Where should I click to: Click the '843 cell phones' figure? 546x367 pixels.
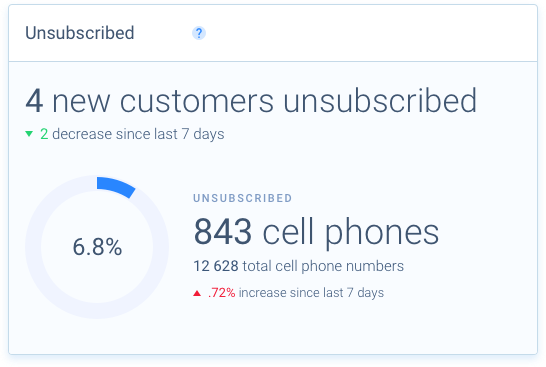pyautogui.click(x=316, y=232)
